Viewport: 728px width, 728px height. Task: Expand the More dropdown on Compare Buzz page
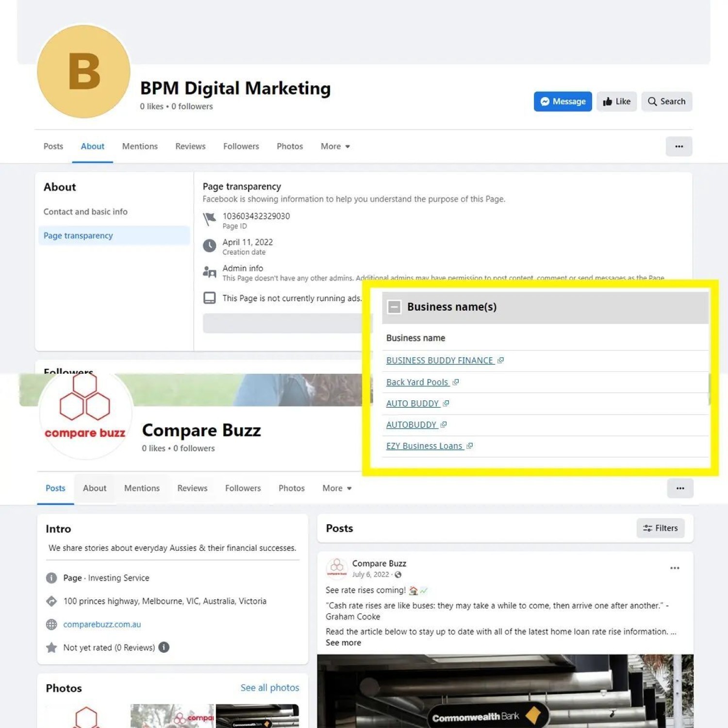pyautogui.click(x=337, y=488)
